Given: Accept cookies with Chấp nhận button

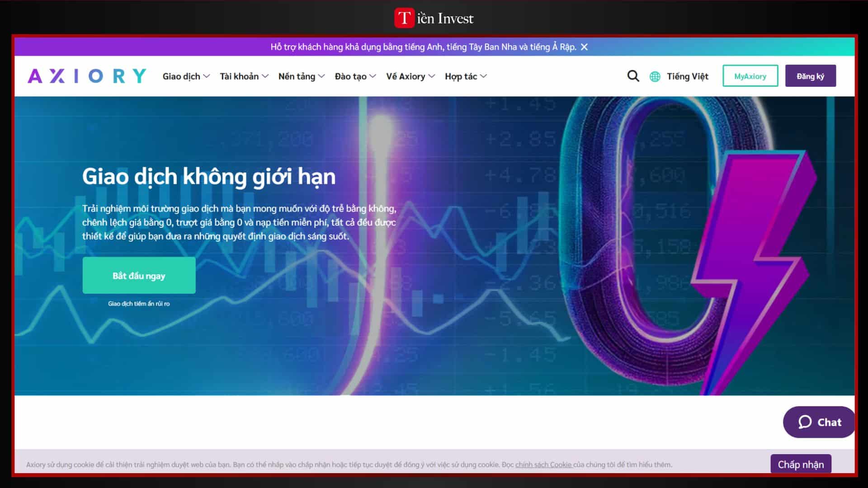Looking at the screenshot, I should click(801, 464).
